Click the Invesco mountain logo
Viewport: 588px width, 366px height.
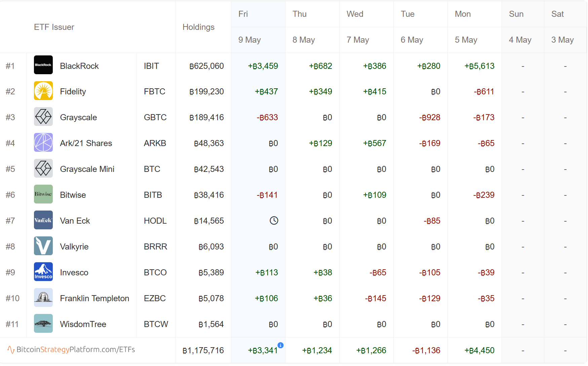point(43,272)
